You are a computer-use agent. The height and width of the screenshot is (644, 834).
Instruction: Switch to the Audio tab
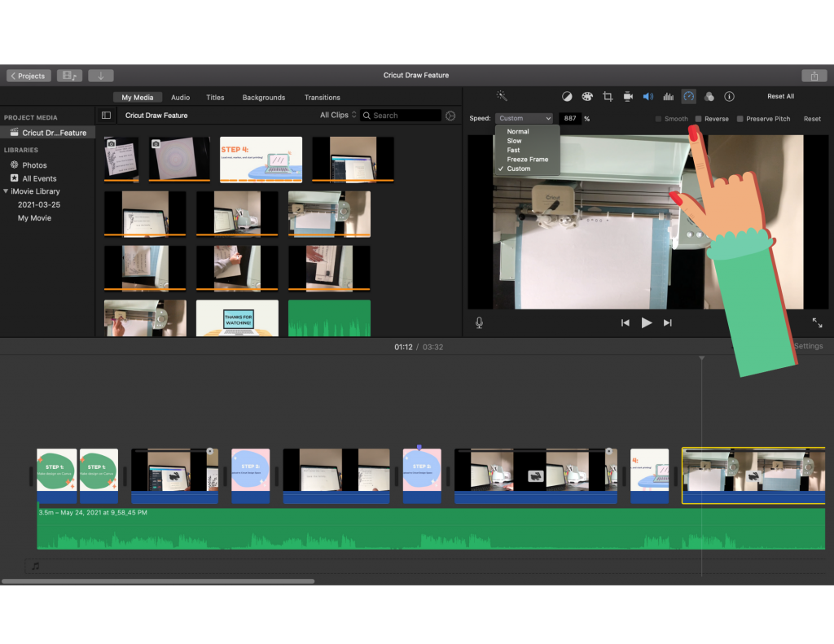[180, 98]
